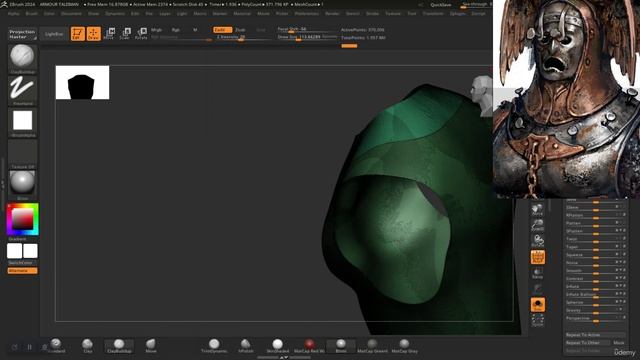Open LightBox browser

[x=54, y=34]
